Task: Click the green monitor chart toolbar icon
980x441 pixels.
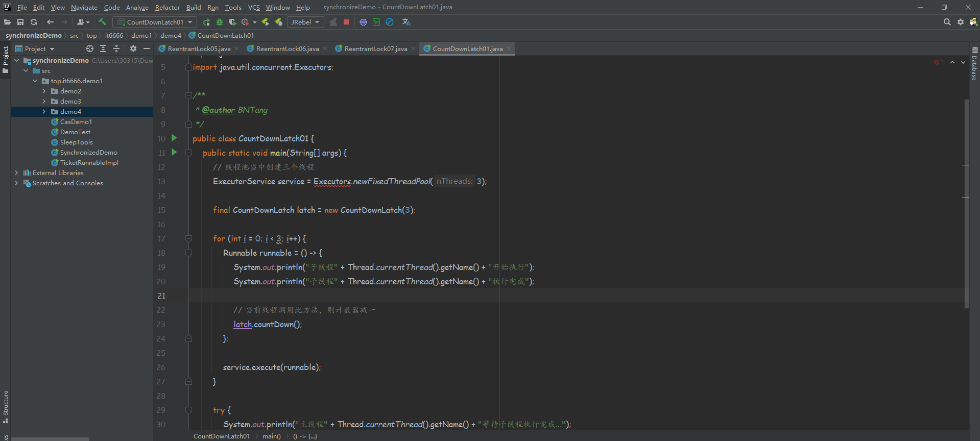Action: tap(376, 22)
